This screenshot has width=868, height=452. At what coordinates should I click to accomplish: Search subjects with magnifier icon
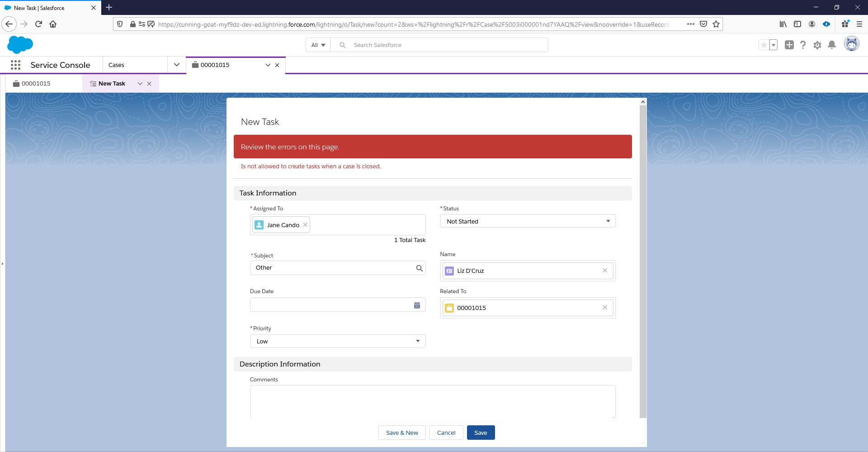pyautogui.click(x=420, y=268)
